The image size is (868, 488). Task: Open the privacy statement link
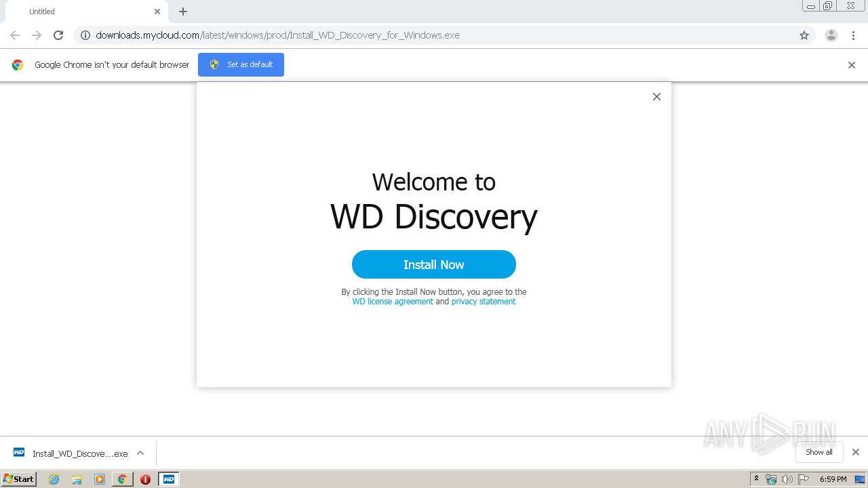point(484,302)
